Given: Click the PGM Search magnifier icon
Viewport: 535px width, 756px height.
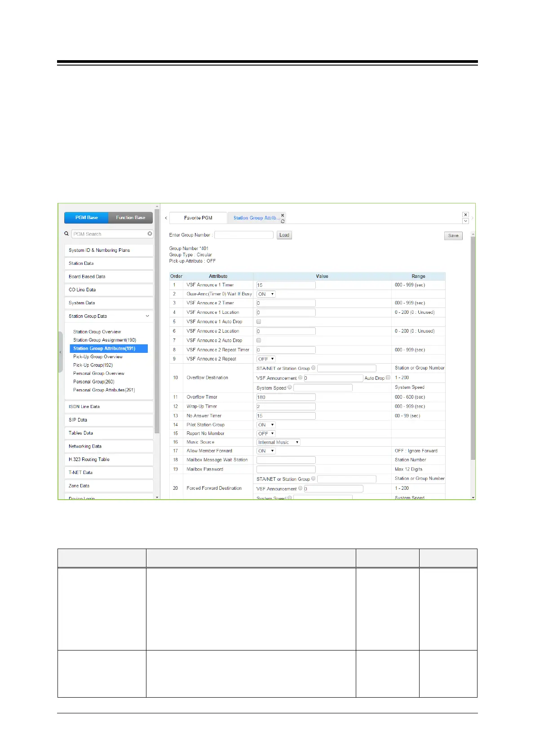Looking at the screenshot, I should [66, 234].
